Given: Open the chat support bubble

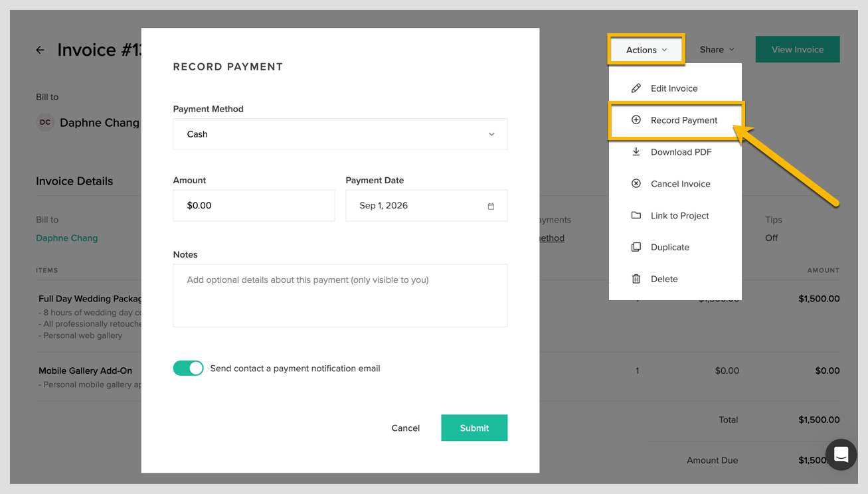Looking at the screenshot, I should [x=841, y=455].
